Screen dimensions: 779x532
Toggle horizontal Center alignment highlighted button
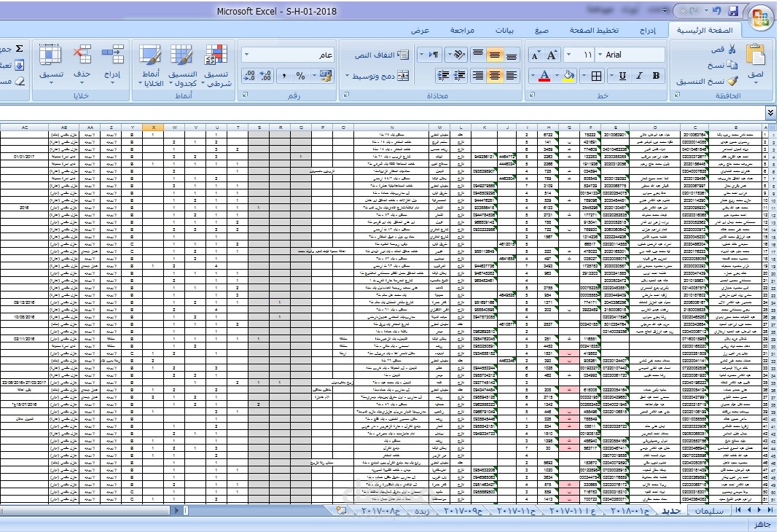[x=494, y=76]
